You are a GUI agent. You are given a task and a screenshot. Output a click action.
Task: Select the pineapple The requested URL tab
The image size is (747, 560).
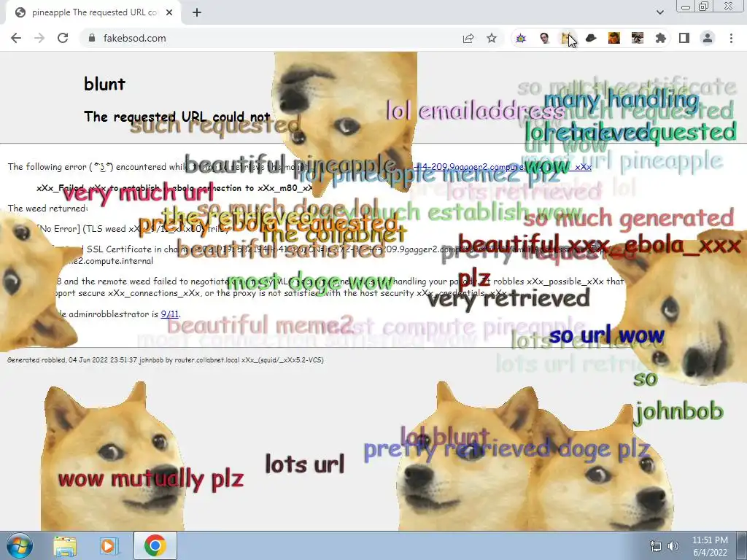(93, 13)
